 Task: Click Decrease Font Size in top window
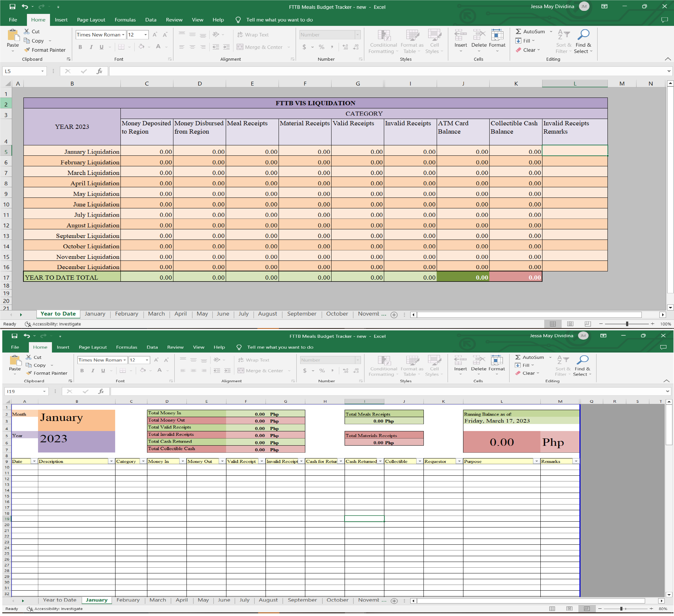165,34
